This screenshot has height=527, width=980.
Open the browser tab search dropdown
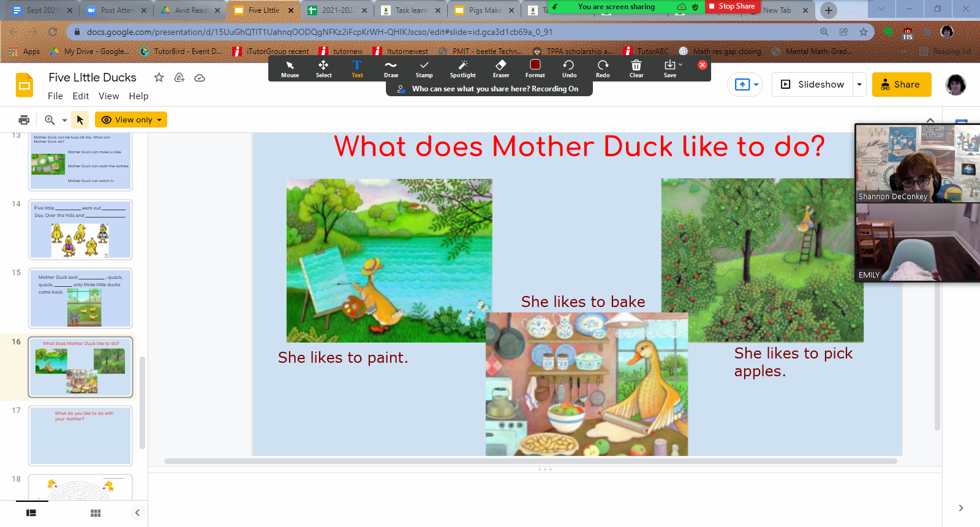coord(881,9)
